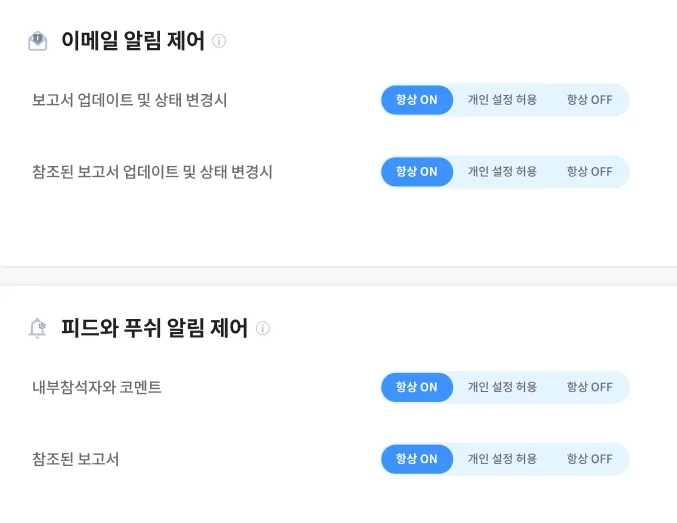
Task: Set 보고서 업데이트 및 상태 변경시 to 항상 OFF
Action: point(589,100)
